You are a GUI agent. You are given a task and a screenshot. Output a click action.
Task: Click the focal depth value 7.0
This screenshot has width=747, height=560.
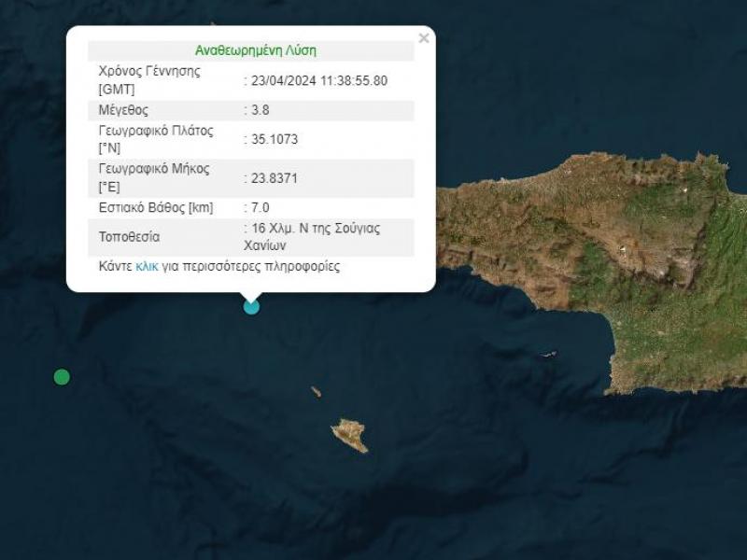point(257,207)
